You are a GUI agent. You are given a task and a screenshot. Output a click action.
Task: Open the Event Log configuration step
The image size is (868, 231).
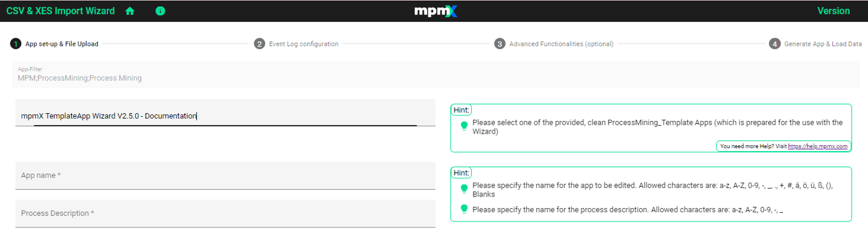point(304,44)
